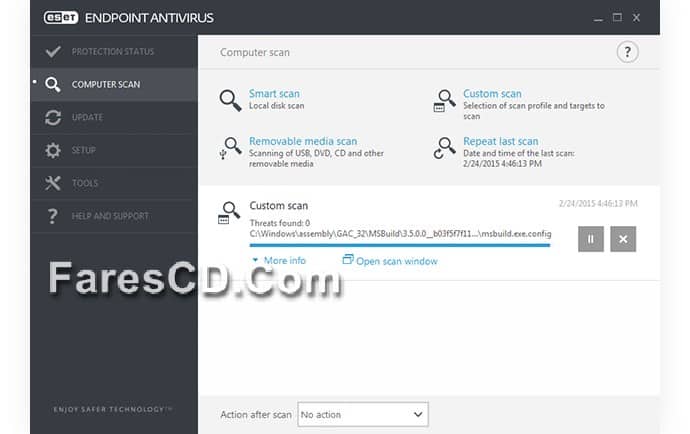Click the 'Computer scan' page heading
Image resolution: width=690 pixels, height=434 pixels.
pyautogui.click(x=255, y=52)
